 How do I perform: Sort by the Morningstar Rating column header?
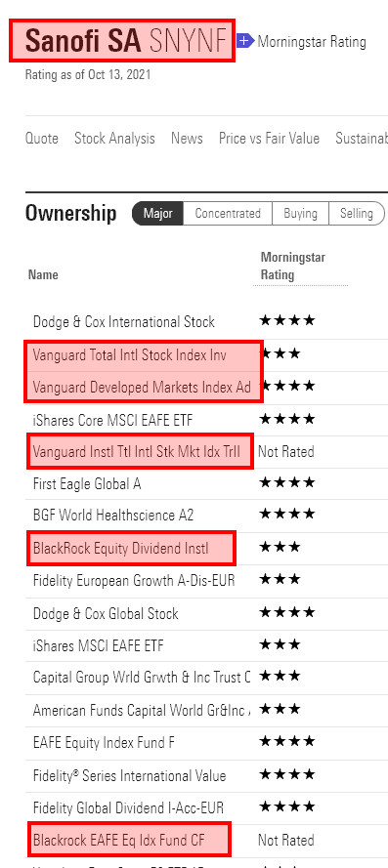click(293, 267)
